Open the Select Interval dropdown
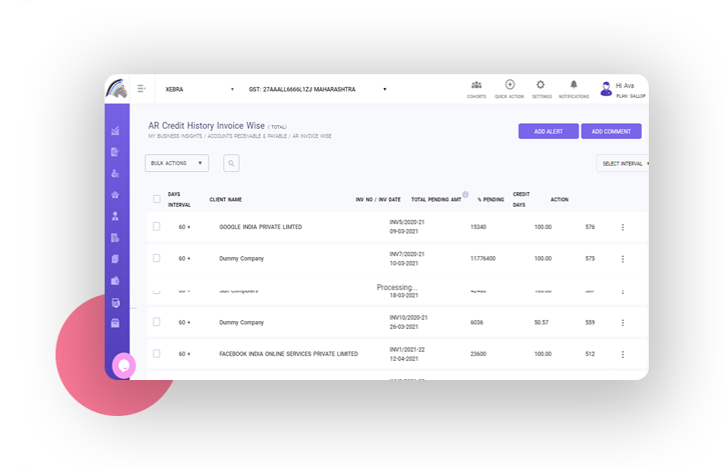 point(623,163)
